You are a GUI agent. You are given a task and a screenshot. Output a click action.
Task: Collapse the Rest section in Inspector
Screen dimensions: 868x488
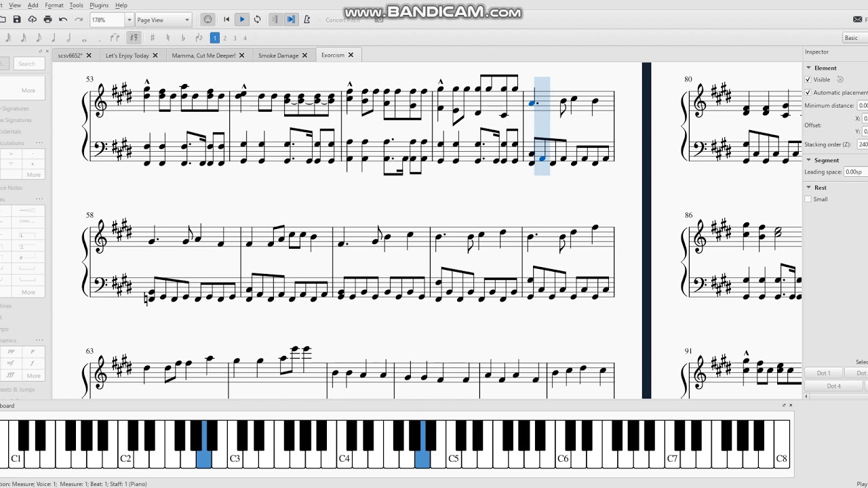pos(809,188)
